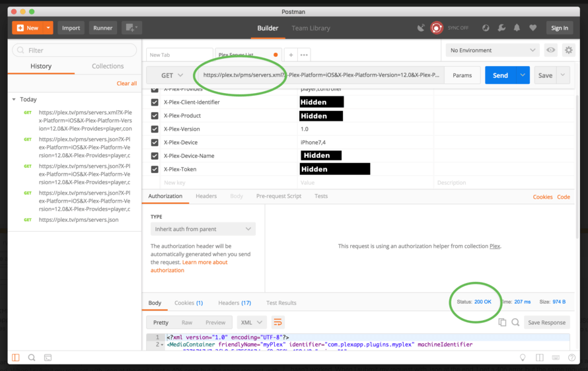
Task: Click Save Response button
Action: coord(547,322)
